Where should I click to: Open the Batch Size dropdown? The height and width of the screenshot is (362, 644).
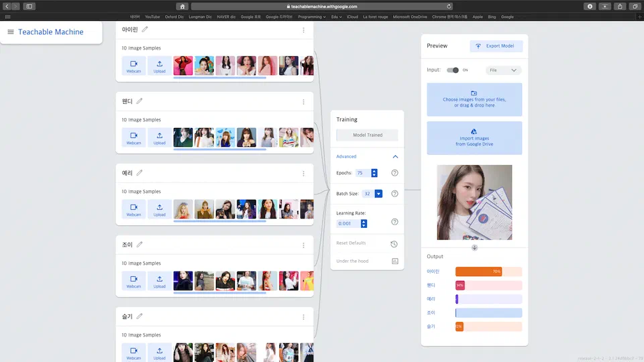(x=378, y=194)
